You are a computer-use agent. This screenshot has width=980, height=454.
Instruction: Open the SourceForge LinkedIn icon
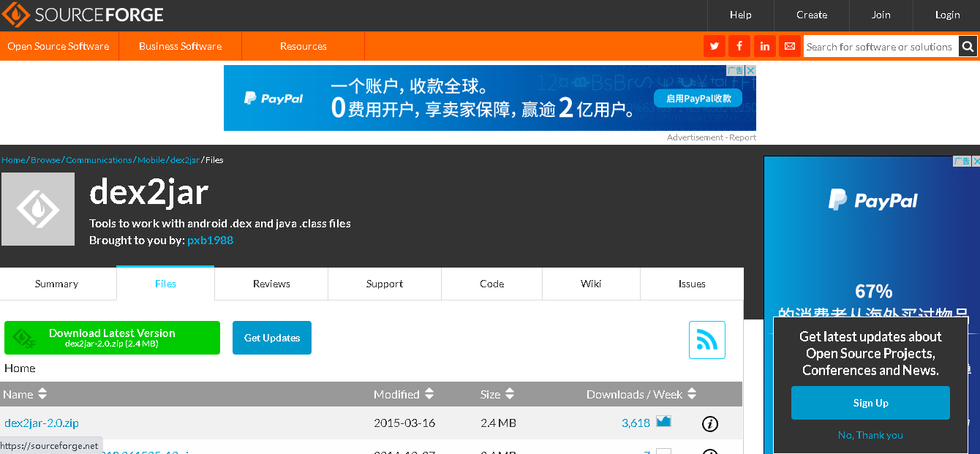pyautogui.click(x=764, y=46)
